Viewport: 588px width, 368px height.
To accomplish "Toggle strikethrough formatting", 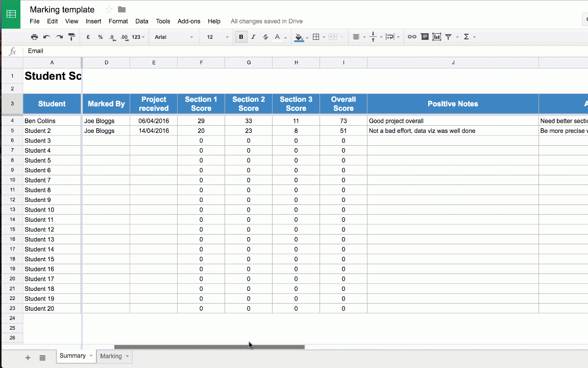I will pos(265,37).
